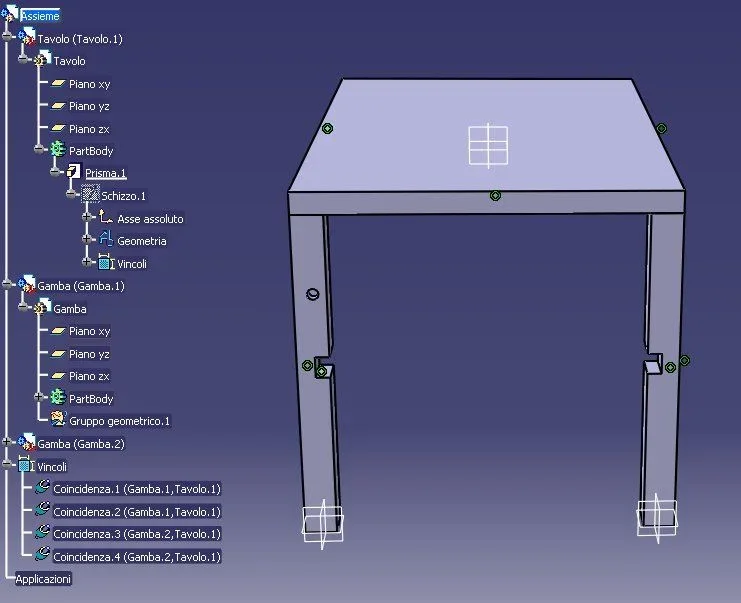The height and width of the screenshot is (603, 741).
Task: Select the Applicazioni tree entry
Action: (x=43, y=579)
